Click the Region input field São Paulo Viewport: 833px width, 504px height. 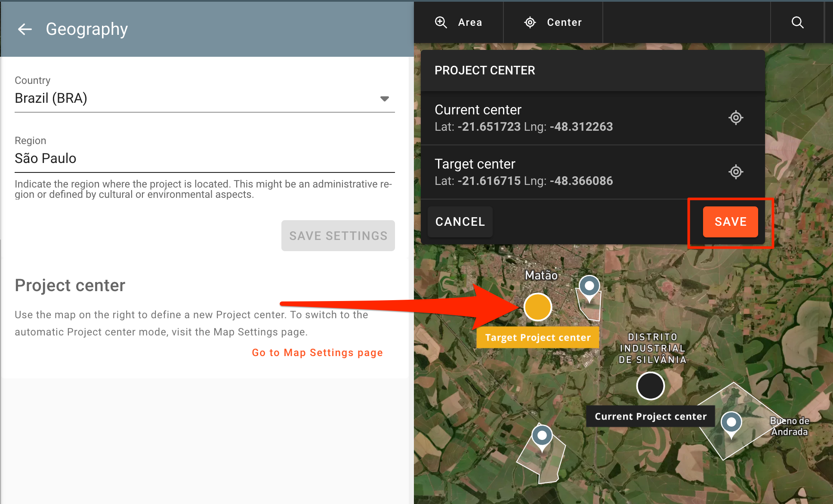204,159
